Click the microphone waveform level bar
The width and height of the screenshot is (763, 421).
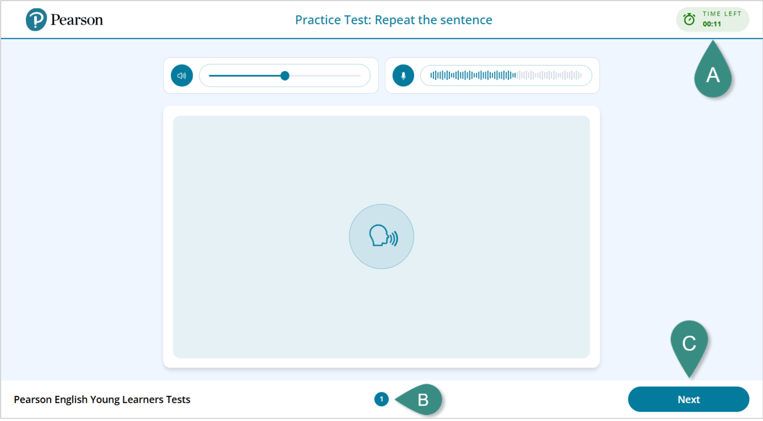505,76
